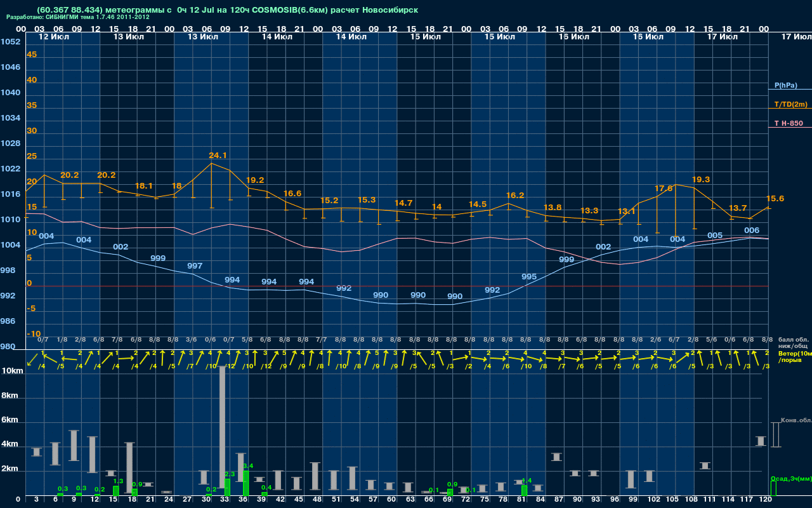Click the pressure curve label 995
The height and width of the screenshot is (508, 812).
click(x=529, y=277)
